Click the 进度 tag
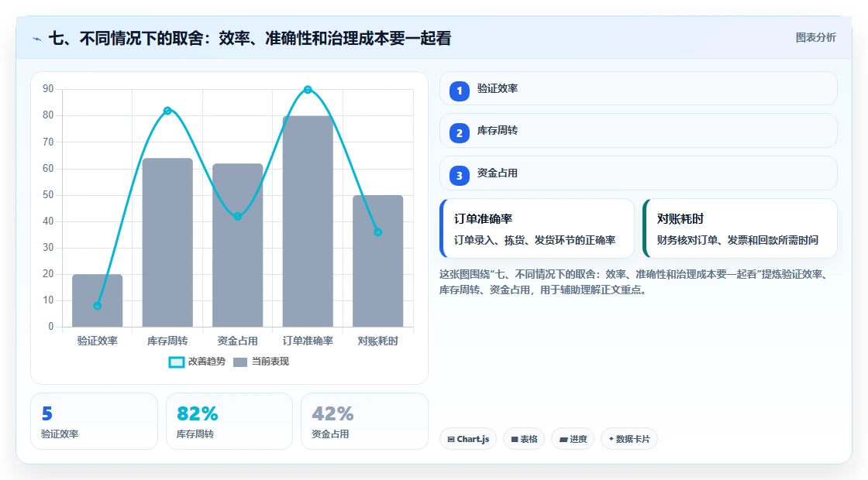868x480 pixels. pyautogui.click(x=573, y=439)
